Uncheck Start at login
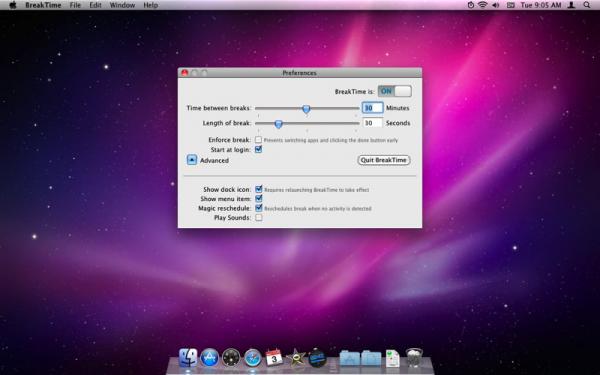 click(x=259, y=149)
